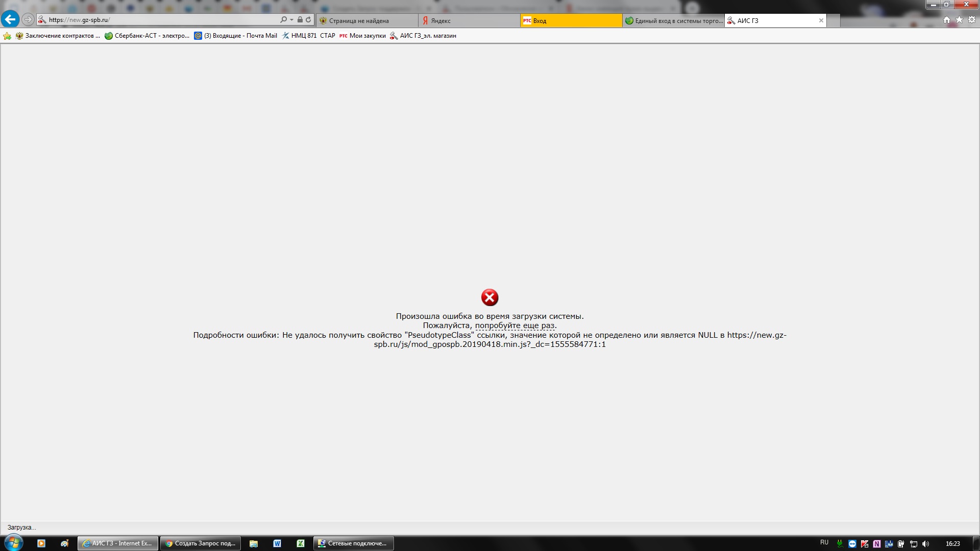Switch to the 'Яндекс' tab
980x551 pixels.
469,20
